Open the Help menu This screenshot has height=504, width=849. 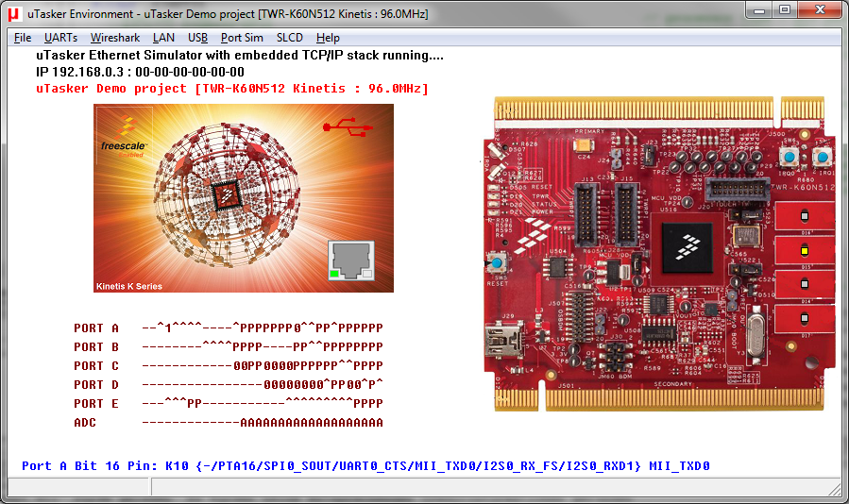[328, 38]
